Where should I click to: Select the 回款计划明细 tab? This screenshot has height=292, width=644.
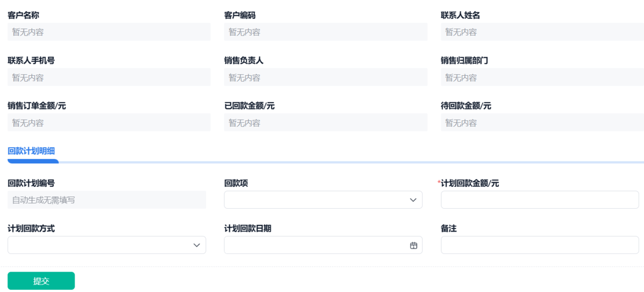[x=31, y=151]
